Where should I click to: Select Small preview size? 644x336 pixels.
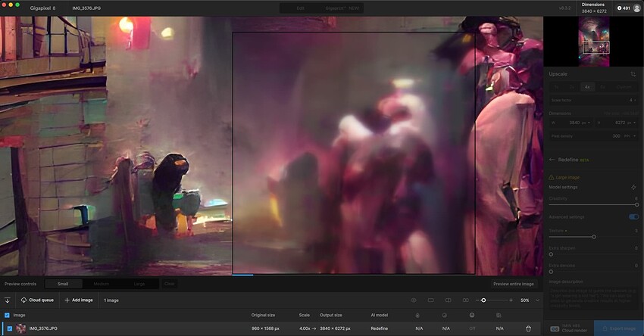(x=63, y=284)
